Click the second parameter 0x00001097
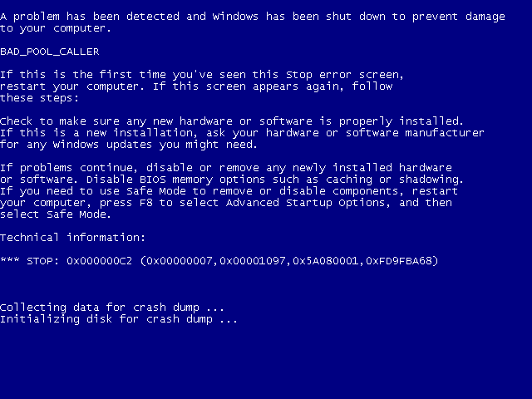The image size is (532, 399). pyautogui.click(x=253, y=261)
